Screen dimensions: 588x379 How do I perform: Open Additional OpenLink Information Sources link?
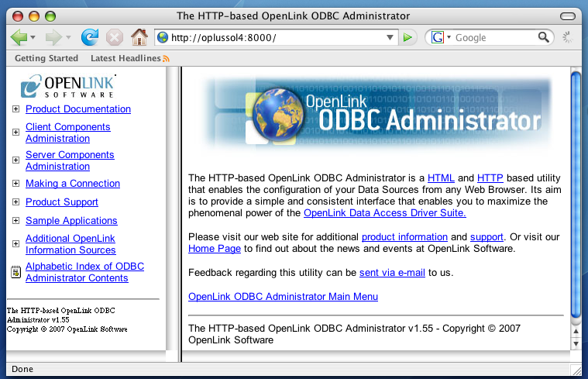[x=70, y=244]
